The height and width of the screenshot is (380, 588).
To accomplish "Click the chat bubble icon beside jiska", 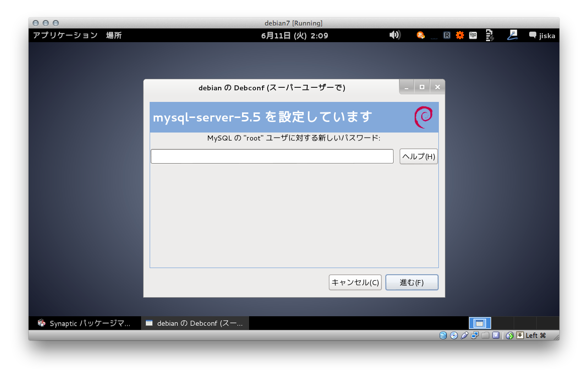I will (x=532, y=35).
